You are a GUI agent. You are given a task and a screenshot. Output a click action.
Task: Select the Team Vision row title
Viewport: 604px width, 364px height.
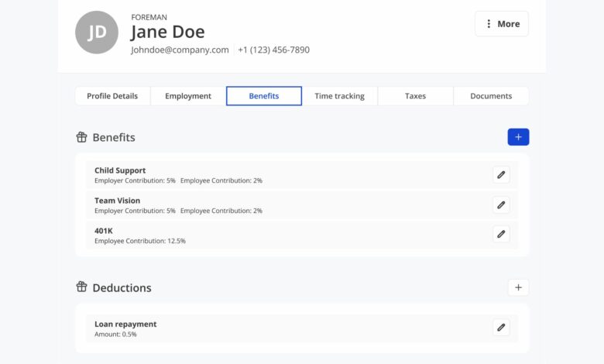click(118, 201)
